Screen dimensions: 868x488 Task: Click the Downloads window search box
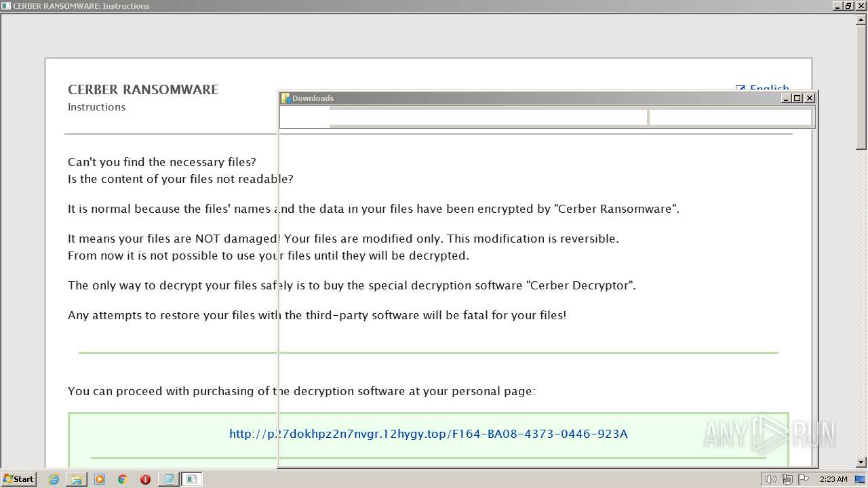click(x=730, y=117)
